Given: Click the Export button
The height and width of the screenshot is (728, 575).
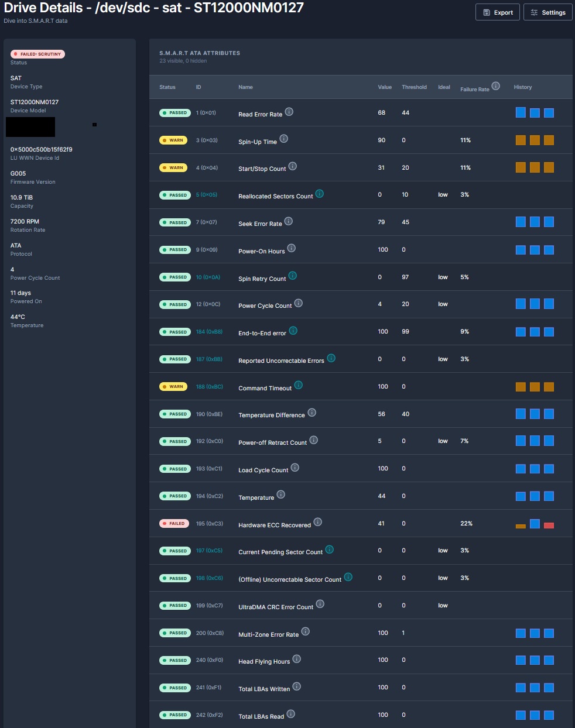Looking at the screenshot, I should (x=498, y=12).
